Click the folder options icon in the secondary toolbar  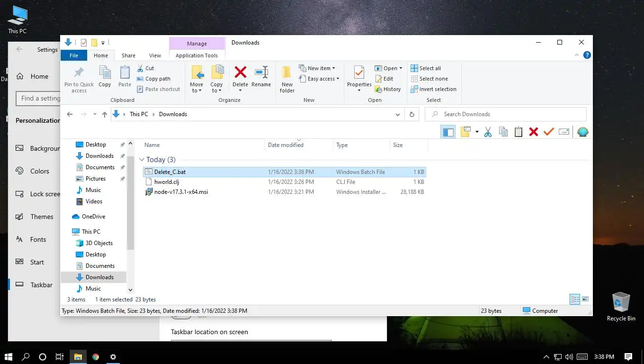tap(465, 132)
